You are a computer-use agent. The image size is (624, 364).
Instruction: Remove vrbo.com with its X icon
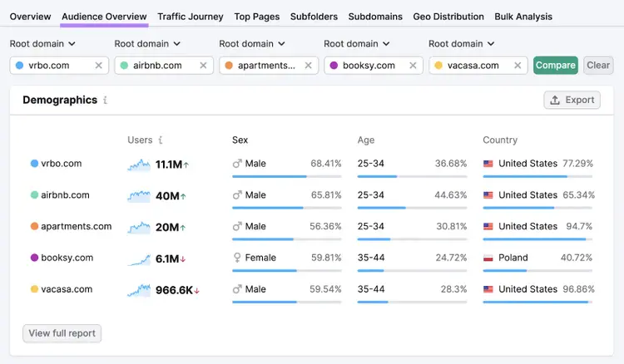(x=99, y=65)
